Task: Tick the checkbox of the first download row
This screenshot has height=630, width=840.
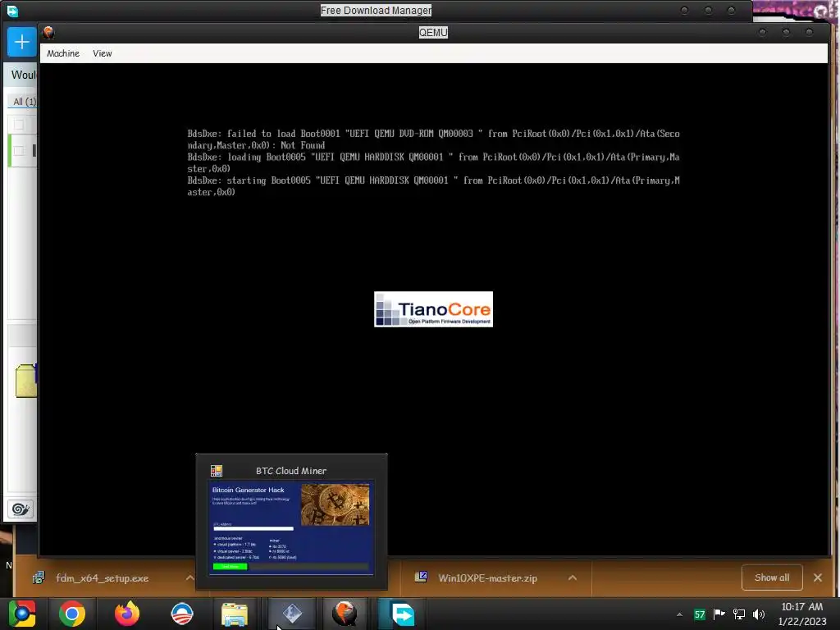Action: [19, 151]
